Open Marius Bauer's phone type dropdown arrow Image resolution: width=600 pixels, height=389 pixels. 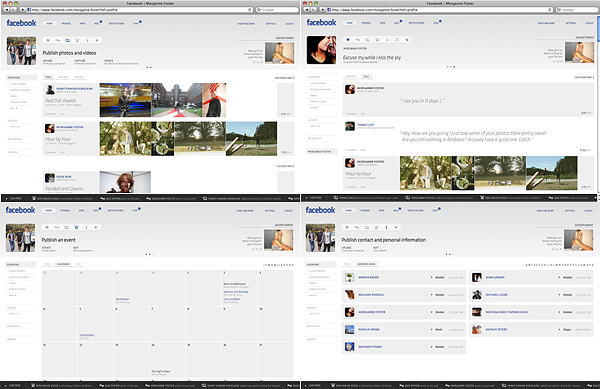tap(432, 277)
